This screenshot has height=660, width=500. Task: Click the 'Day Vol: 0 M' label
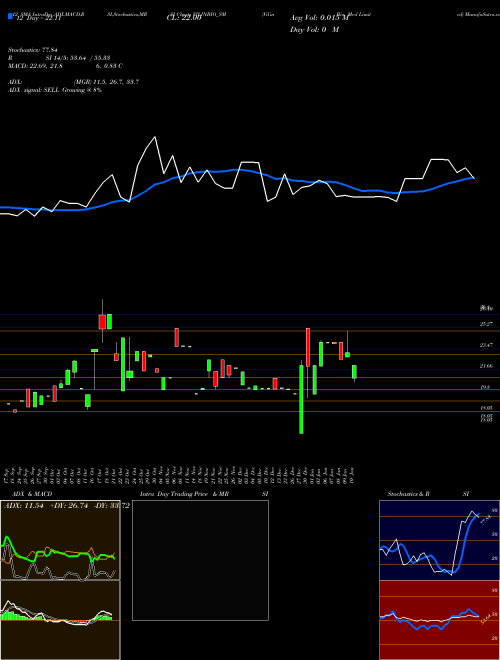point(314,30)
